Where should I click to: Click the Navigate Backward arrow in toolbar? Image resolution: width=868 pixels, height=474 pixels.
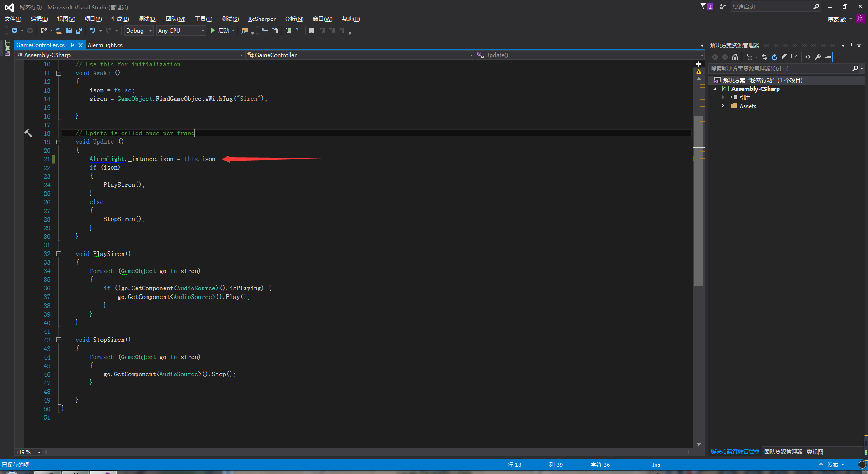(14, 31)
